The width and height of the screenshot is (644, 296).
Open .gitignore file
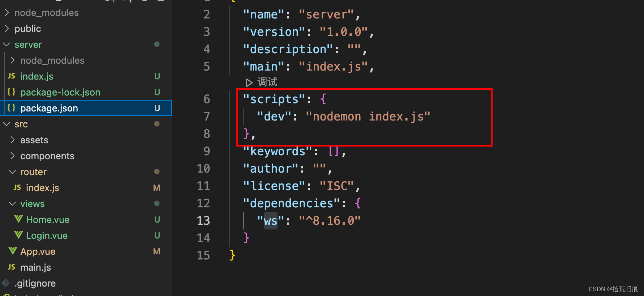coord(35,283)
